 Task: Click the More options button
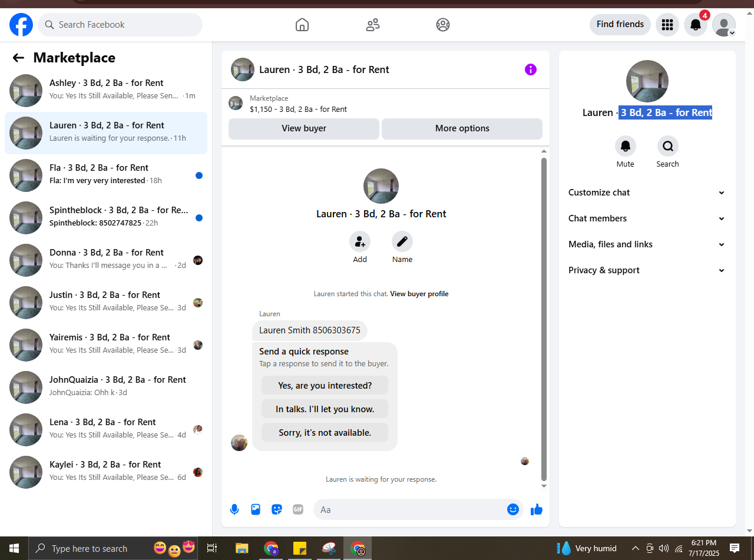pyautogui.click(x=462, y=128)
